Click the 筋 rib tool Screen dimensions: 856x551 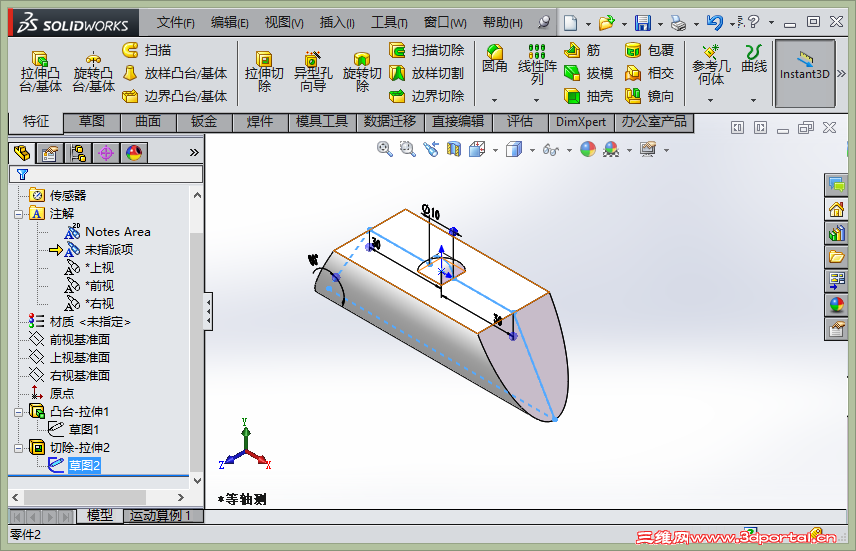click(x=582, y=50)
